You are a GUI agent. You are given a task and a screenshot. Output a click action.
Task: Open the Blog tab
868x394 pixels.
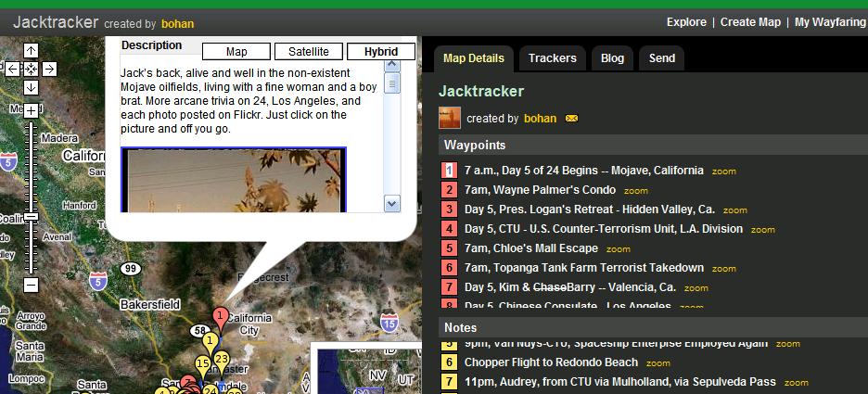pyautogui.click(x=612, y=58)
